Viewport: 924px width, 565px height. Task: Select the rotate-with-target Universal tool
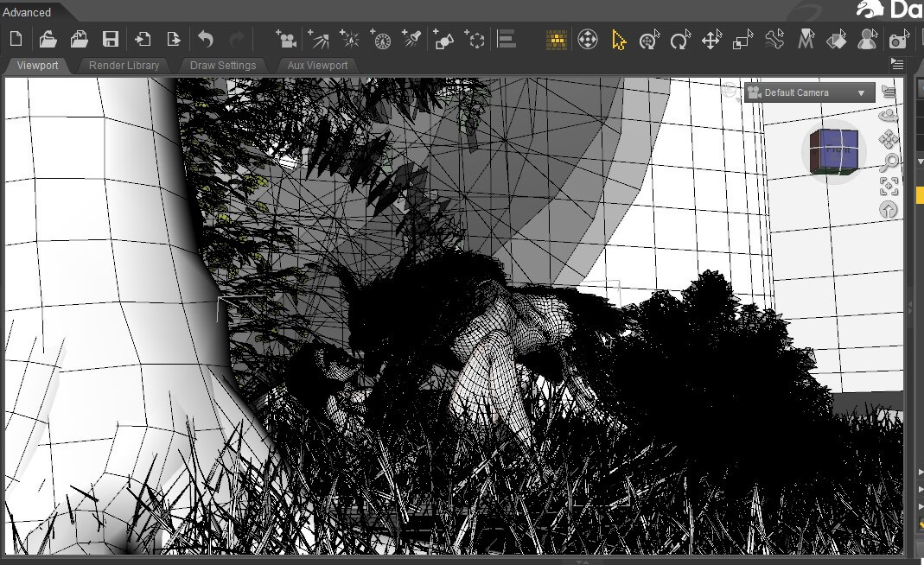pos(649,40)
